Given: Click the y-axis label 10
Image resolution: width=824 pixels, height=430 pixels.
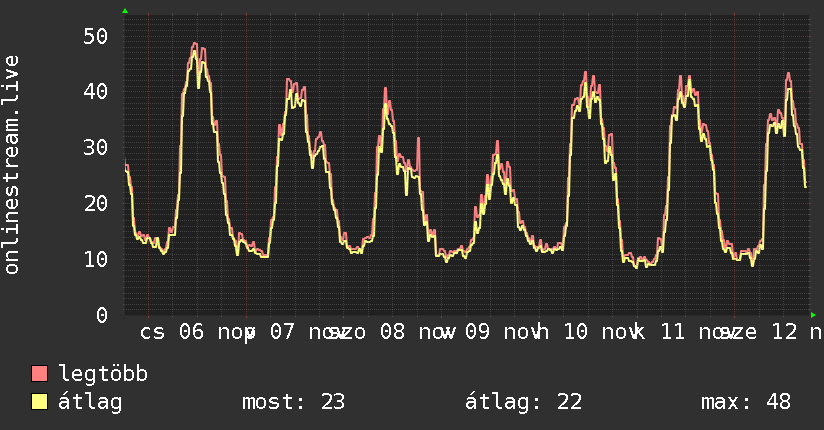Looking at the screenshot, I should pos(96,259).
